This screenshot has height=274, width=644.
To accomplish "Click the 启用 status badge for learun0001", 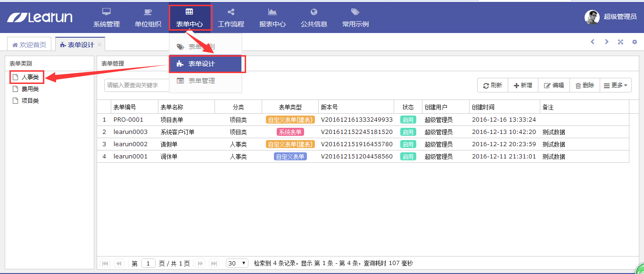I will tap(408, 157).
